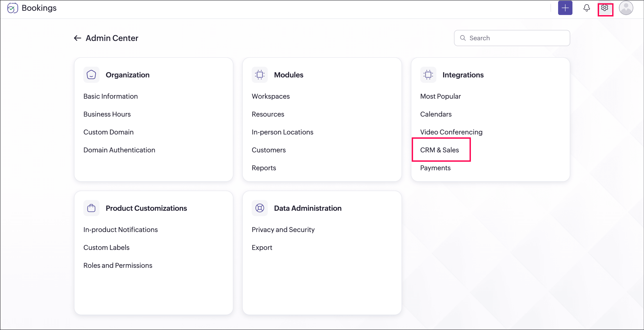The width and height of the screenshot is (644, 330).
Task: Click the Integrations chip icon
Action: 428,75
